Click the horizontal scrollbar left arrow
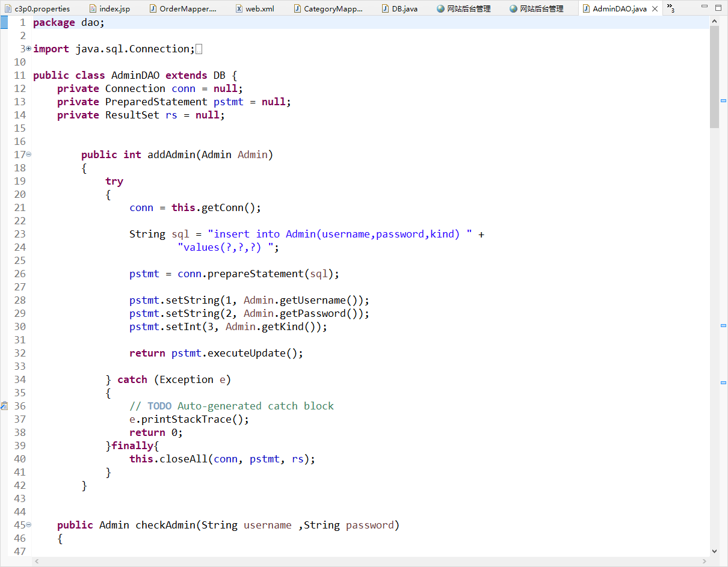The height and width of the screenshot is (567, 728). pos(37,561)
